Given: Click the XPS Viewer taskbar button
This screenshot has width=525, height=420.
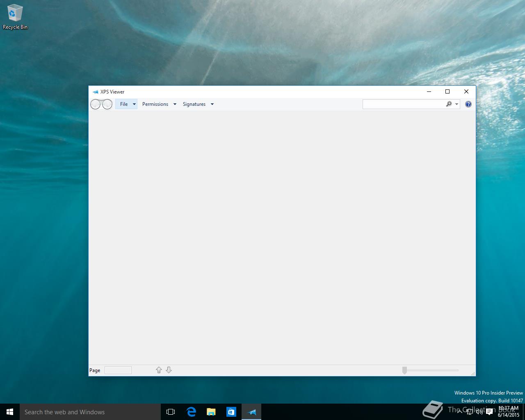Looking at the screenshot, I should [251, 412].
